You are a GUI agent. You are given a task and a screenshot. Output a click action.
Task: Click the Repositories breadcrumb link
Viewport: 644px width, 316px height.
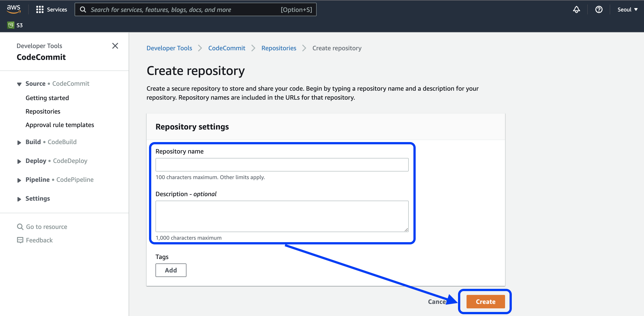279,48
